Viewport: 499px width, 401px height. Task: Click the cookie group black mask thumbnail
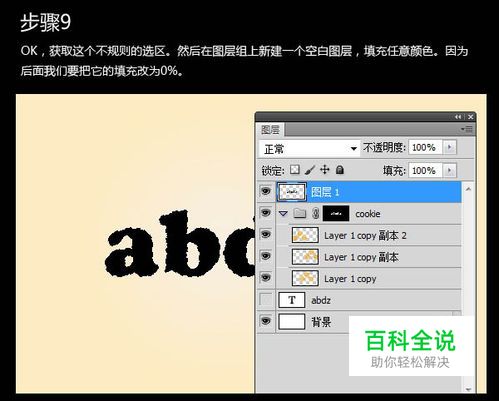coord(336,213)
